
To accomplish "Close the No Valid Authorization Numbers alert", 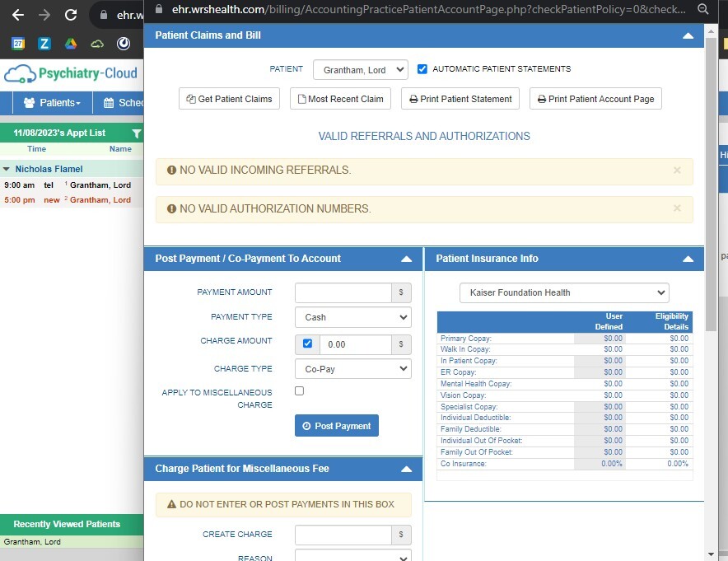I will tap(677, 208).
